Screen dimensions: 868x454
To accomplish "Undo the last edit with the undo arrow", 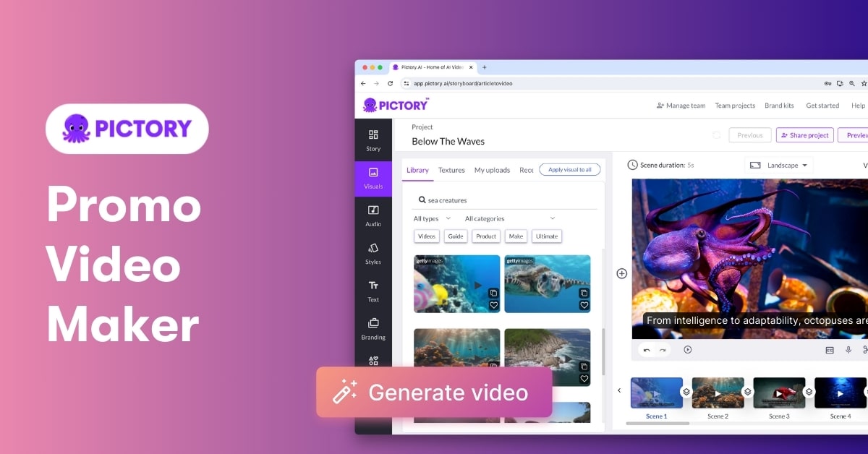I will pos(646,349).
